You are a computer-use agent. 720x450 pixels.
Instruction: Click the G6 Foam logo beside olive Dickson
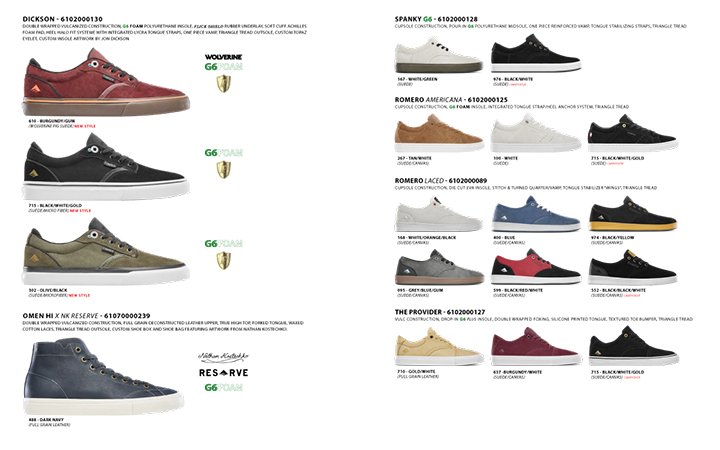[x=224, y=243]
